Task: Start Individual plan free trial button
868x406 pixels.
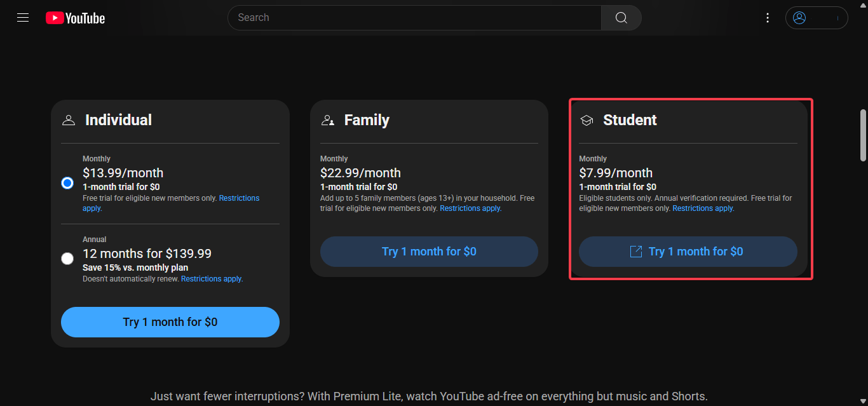Action: (170, 322)
